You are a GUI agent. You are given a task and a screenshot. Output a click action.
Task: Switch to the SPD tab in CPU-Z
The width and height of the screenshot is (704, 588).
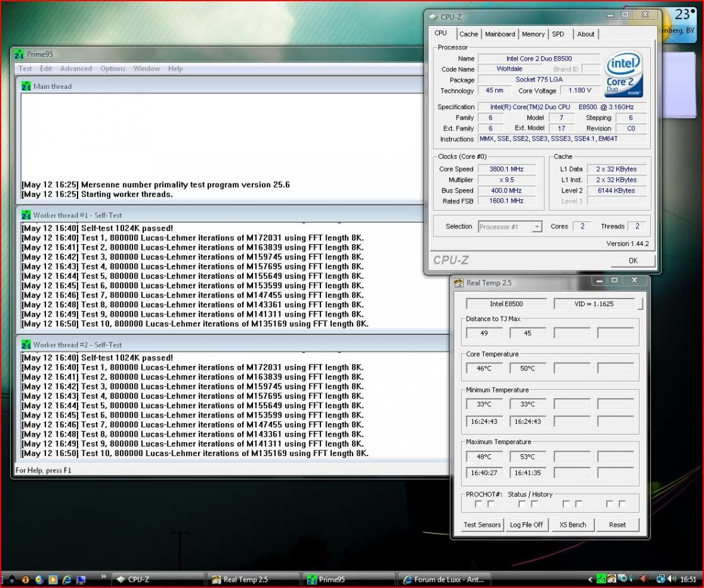click(558, 34)
